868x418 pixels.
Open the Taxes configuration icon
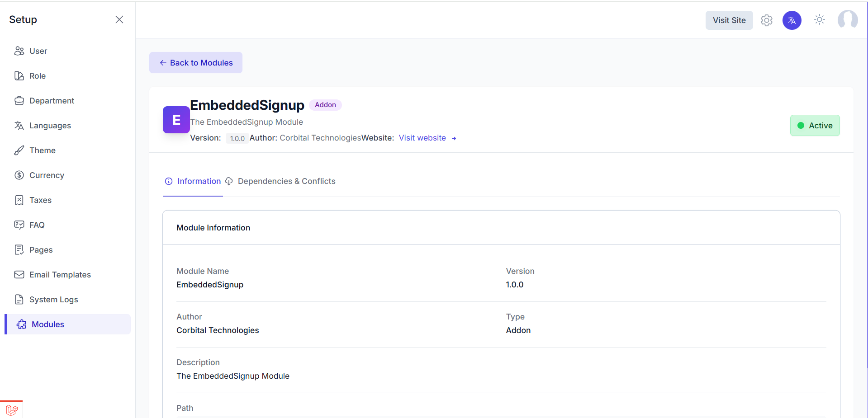(x=19, y=200)
